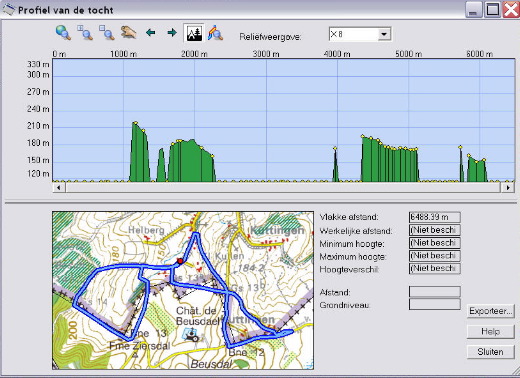Click the empty Grondniveau field
Viewport: 520px width, 378px height.
435,304
